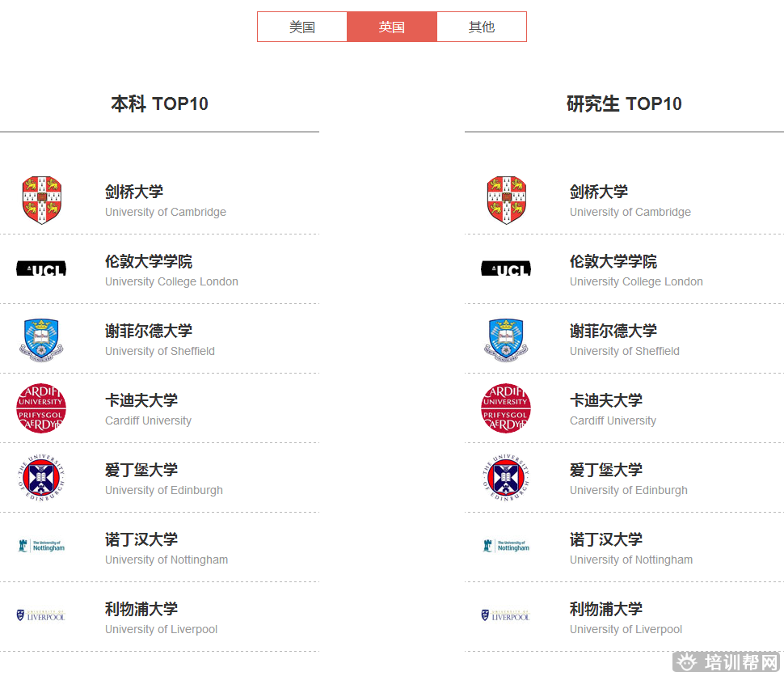The height and width of the screenshot is (676, 784).
Task: Click 'University College London' text under 本科 TOP10
Action: click(x=171, y=281)
